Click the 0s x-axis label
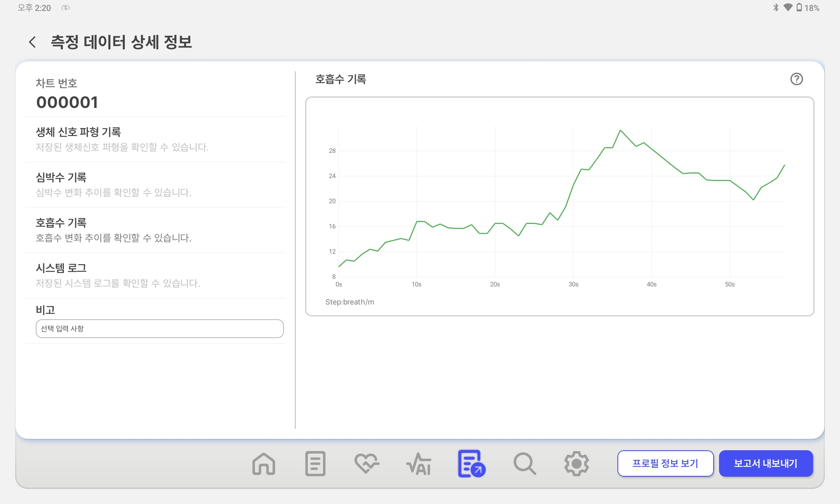The width and height of the screenshot is (840, 504). tap(339, 284)
